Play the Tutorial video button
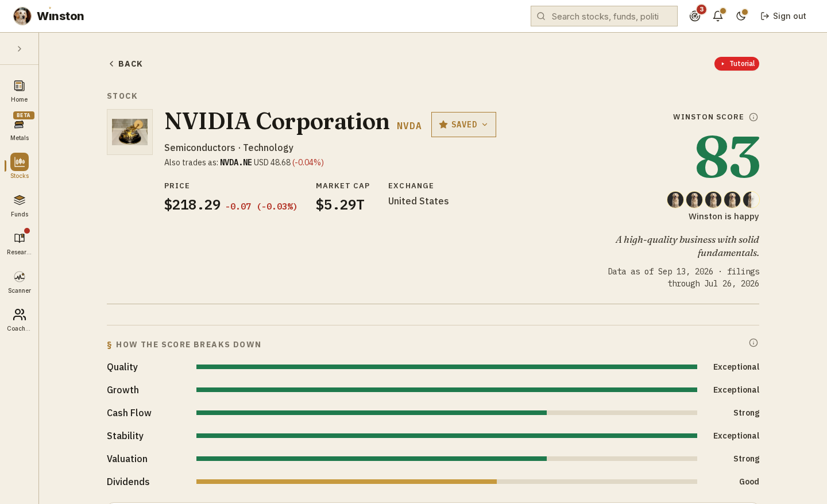Image resolution: width=827 pixels, height=504 pixels. click(x=737, y=64)
